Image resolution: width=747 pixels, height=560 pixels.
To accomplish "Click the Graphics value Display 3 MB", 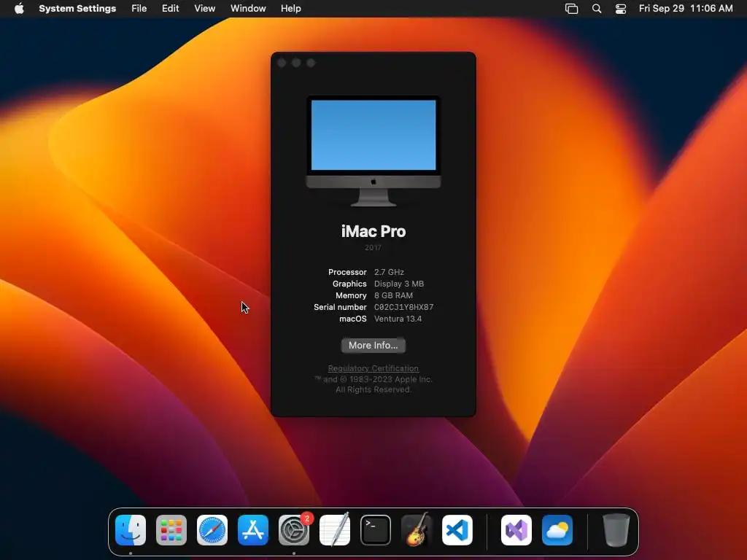I will [x=399, y=284].
